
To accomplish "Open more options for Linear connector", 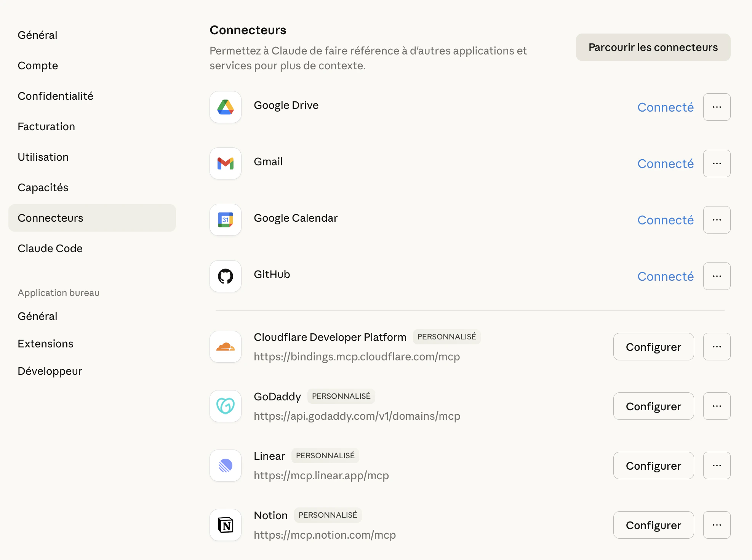I will [717, 466].
